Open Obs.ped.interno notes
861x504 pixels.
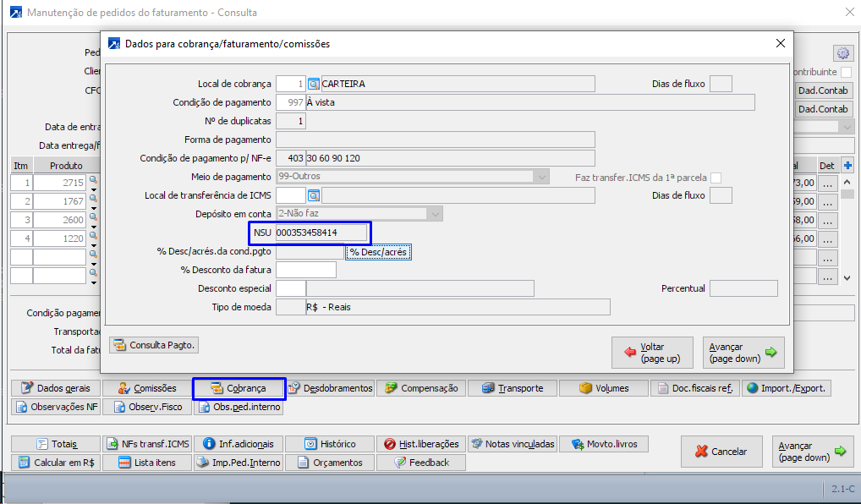click(239, 407)
